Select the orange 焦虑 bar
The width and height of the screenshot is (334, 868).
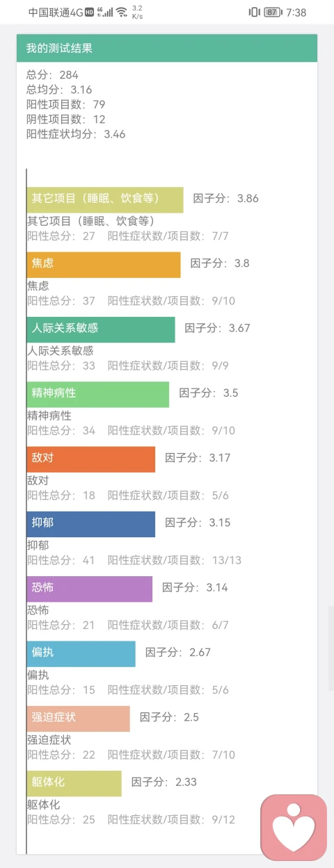coord(104,265)
